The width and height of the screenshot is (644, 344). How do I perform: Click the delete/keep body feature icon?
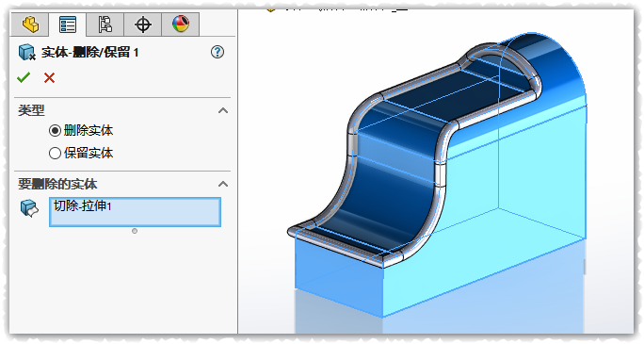coord(27,52)
